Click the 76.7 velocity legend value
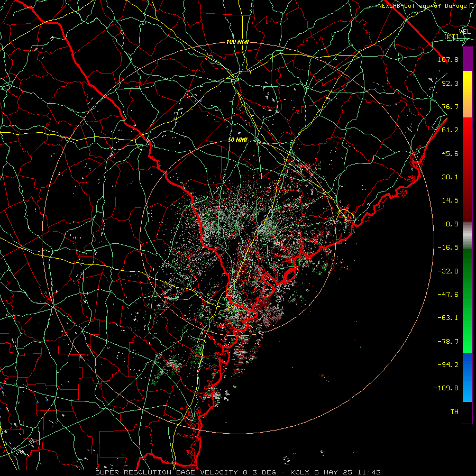This screenshot has height=476, width=476. point(450,106)
